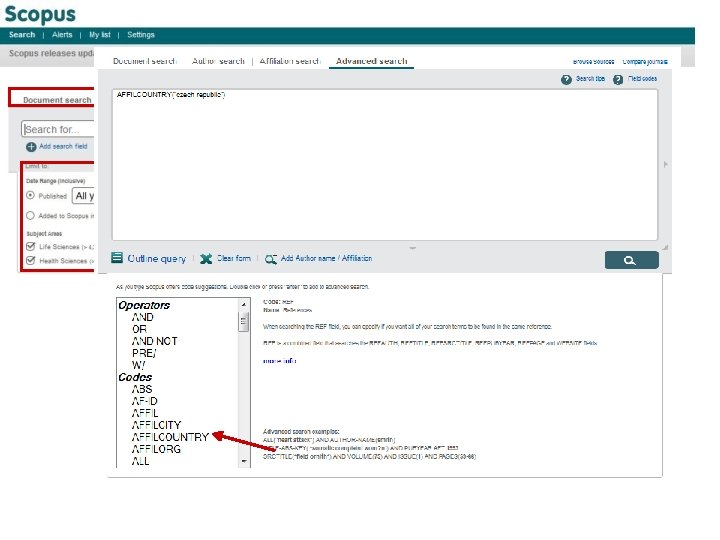
Task: Open the Browse sources link
Action: point(593,62)
